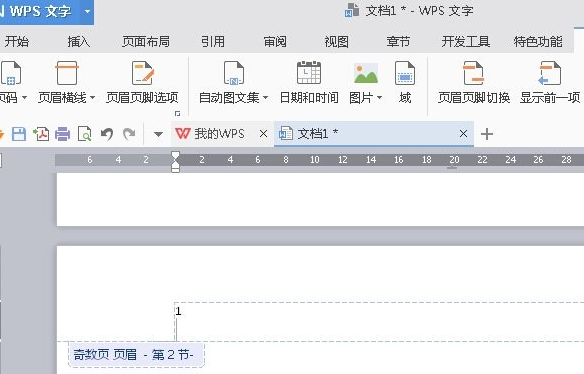The image size is (584, 374).
Task: Switch to the 插入 ribbon tab
Action: coord(79,41)
